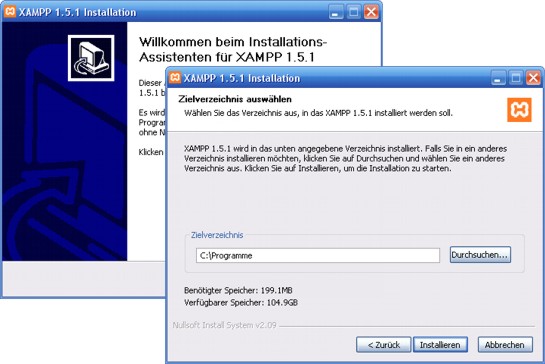Click XAMPP title bar icon in front window

click(x=175, y=78)
